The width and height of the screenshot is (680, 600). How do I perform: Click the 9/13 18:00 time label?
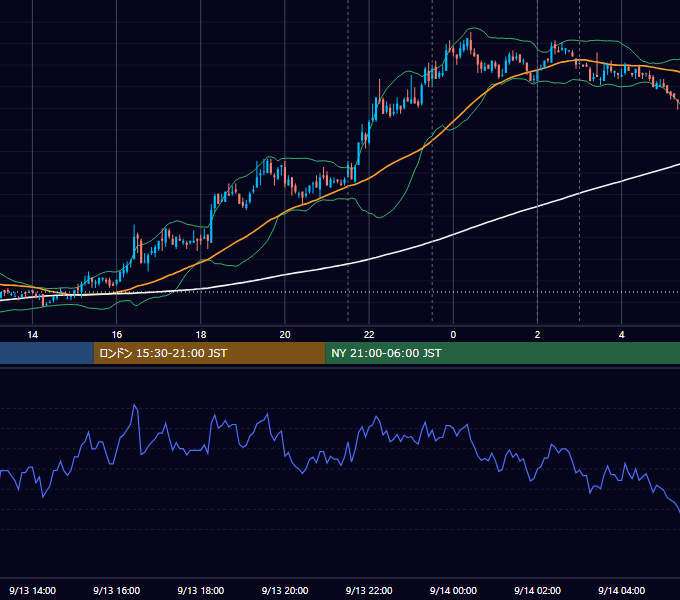(201, 590)
